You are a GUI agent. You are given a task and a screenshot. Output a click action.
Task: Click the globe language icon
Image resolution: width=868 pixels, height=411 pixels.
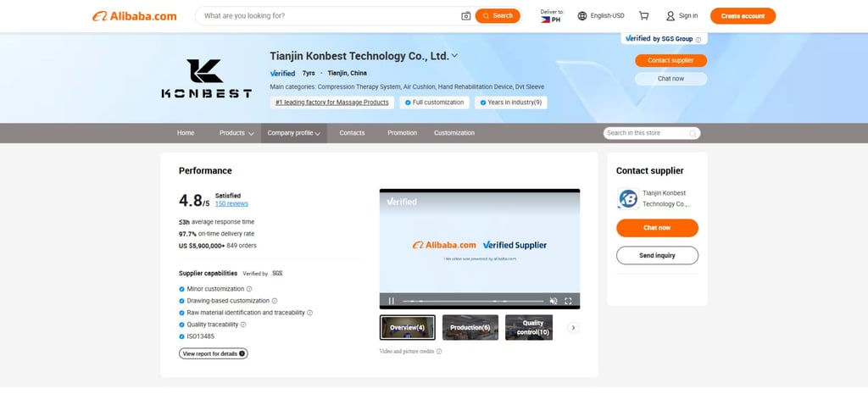pyautogui.click(x=581, y=16)
